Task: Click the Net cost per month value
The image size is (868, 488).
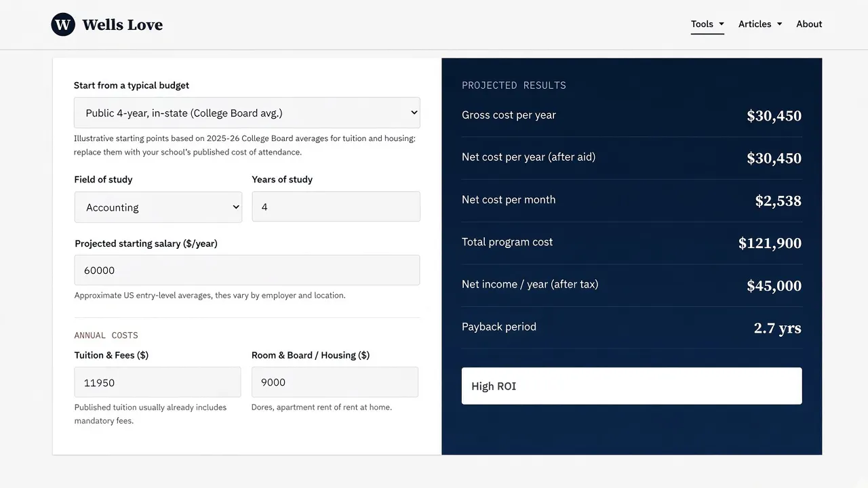Action: [x=778, y=201]
